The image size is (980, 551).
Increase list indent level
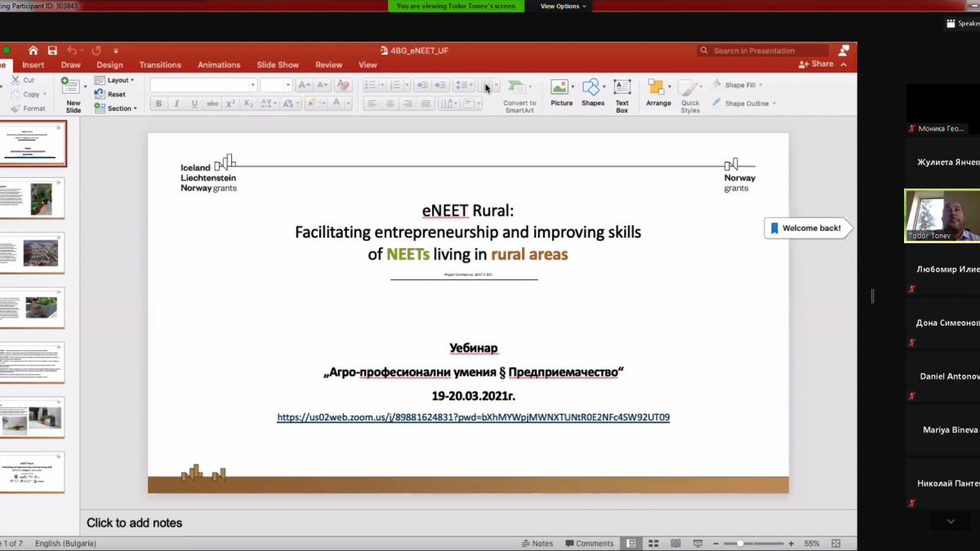pyautogui.click(x=439, y=85)
